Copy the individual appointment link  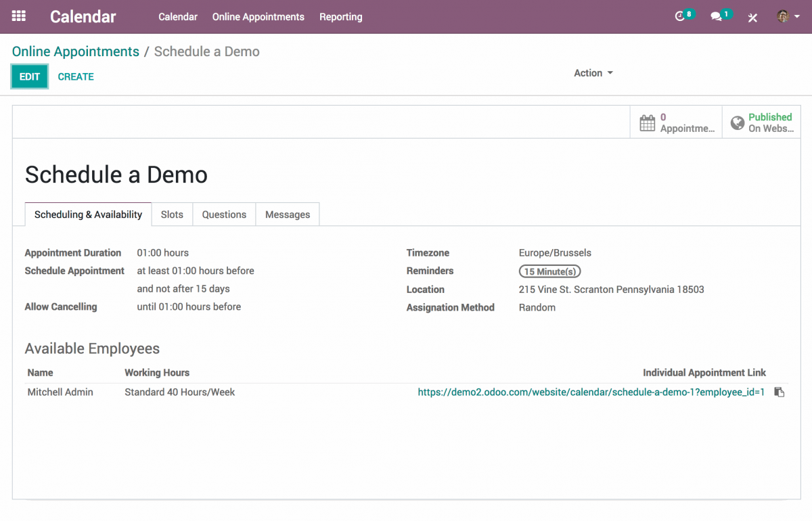point(779,392)
